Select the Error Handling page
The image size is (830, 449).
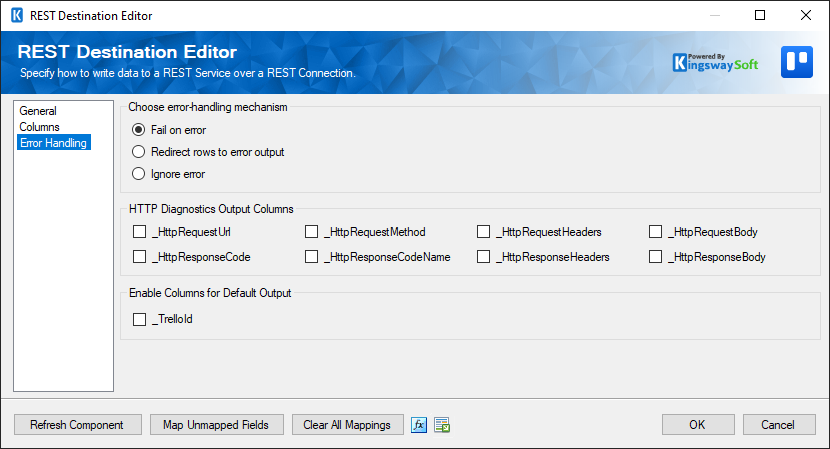[53, 142]
